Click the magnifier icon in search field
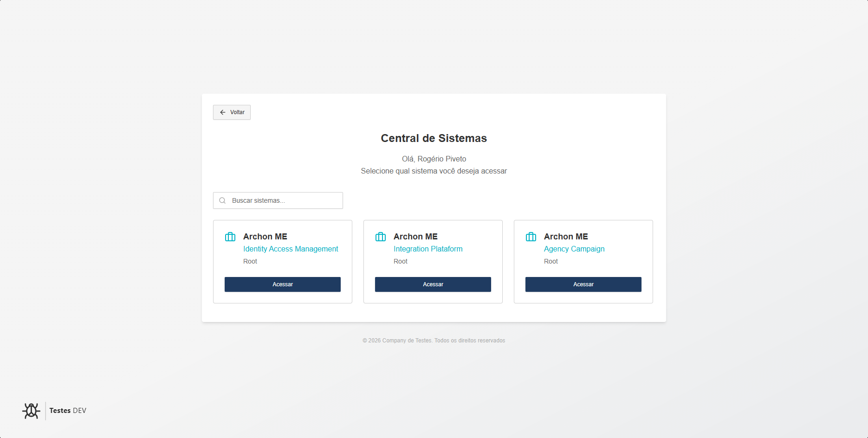 click(x=222, y=200)
